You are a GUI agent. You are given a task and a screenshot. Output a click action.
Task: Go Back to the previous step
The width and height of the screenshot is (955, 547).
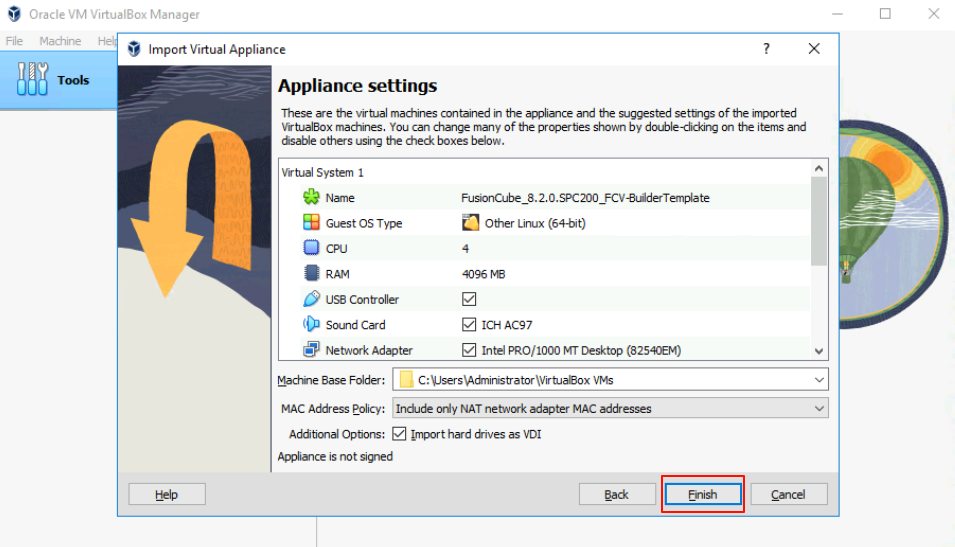coord(616,494)
